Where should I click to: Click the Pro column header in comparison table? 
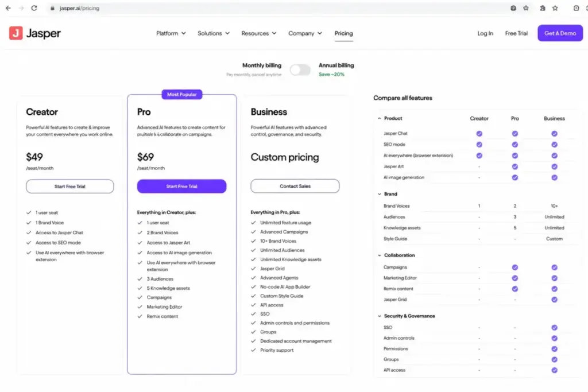pyautogui.click(x=515, y=118)
